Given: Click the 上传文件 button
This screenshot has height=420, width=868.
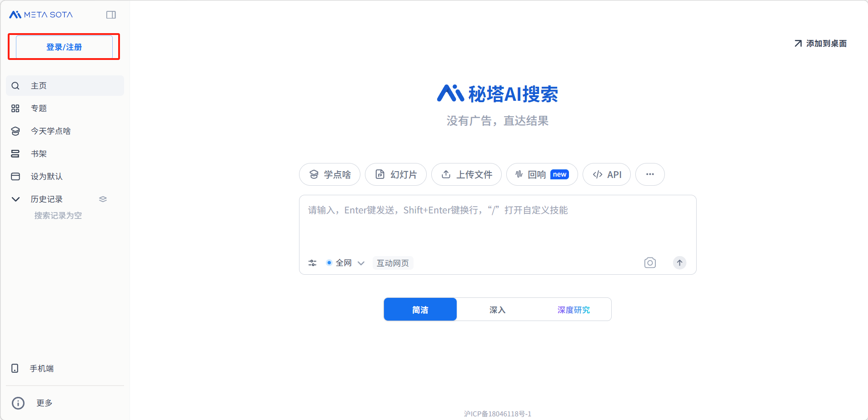Looking at the screenshot, I should pos(466,174).
